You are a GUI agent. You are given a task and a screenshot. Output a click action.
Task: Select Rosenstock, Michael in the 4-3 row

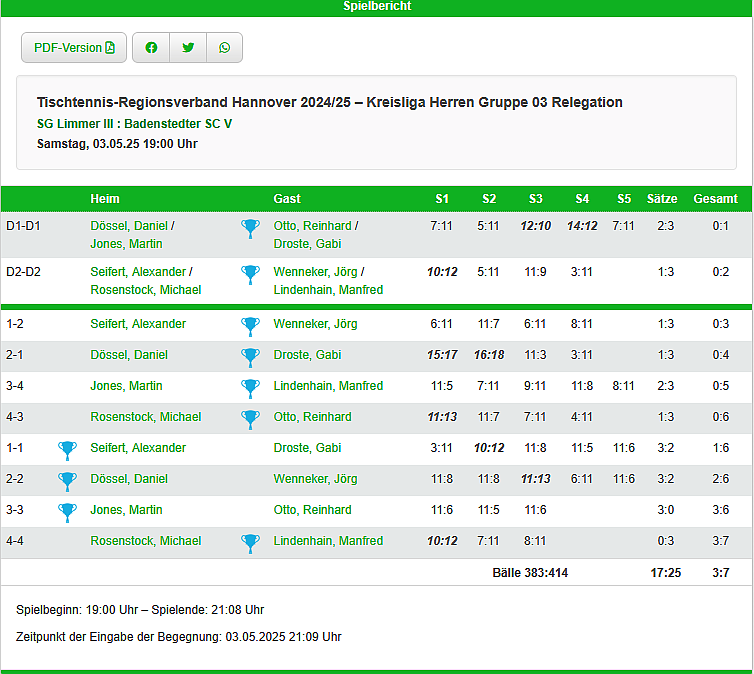(146, 417)
